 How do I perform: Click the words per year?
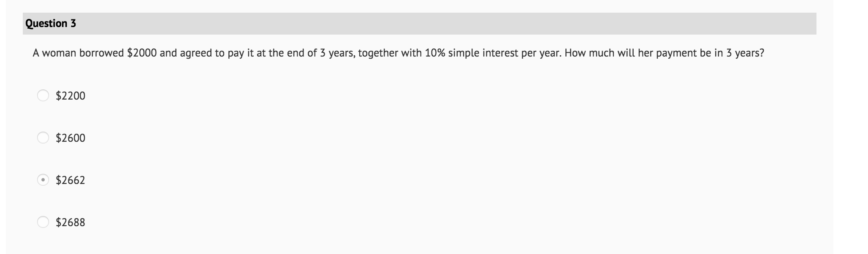coord(540,54)
